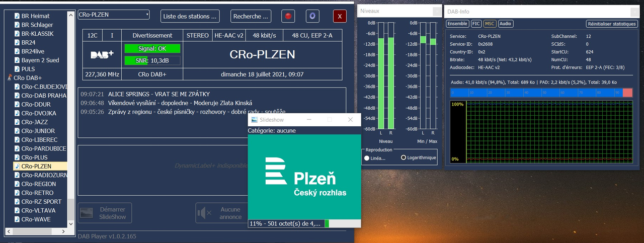Click the CRo-RZ SPORT station icon
Viewport: 644px width, 243px height.
click(17, 202)
